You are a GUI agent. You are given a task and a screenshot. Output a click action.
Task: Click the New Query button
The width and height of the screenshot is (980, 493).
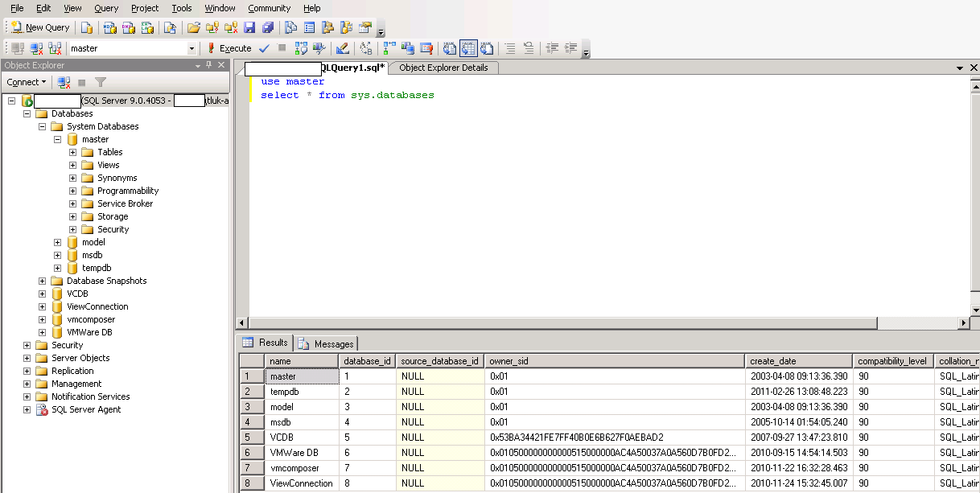(40, 27)
